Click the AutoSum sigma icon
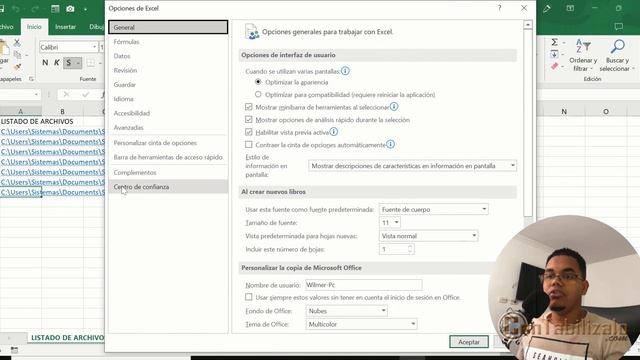640x360 pixels. (x=554, y=42)
